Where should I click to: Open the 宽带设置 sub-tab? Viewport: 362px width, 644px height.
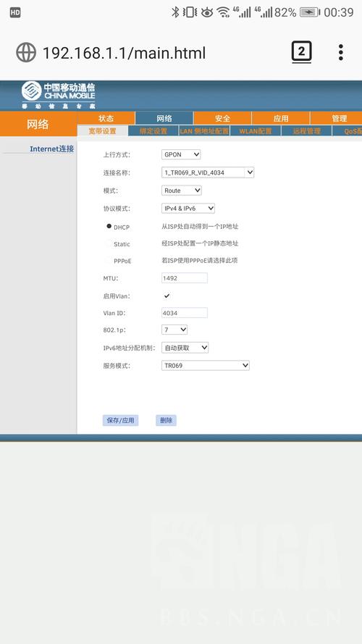coord(103,131)
